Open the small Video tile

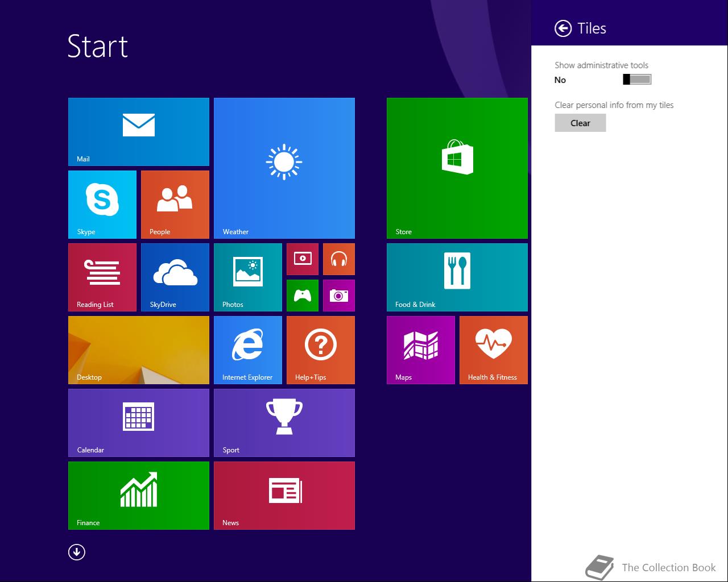(x=303, y=259)
